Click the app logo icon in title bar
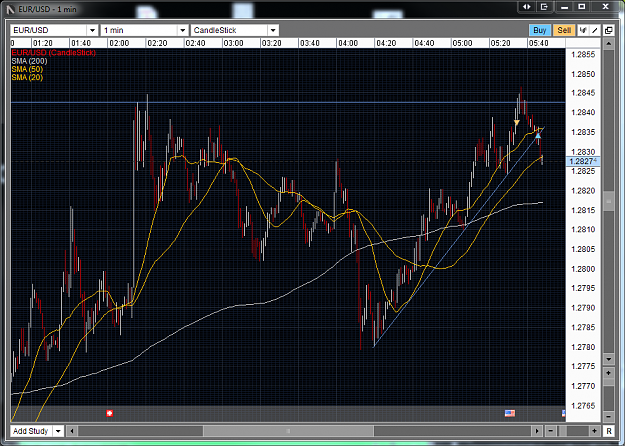The image size is (625, 446). click(x=10, y=9)
